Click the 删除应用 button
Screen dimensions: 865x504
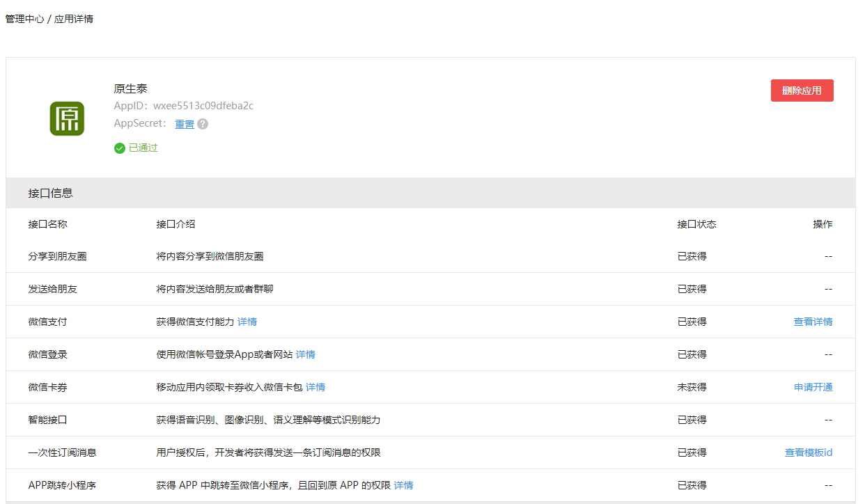pyautogui.click(x=802, y=90)
